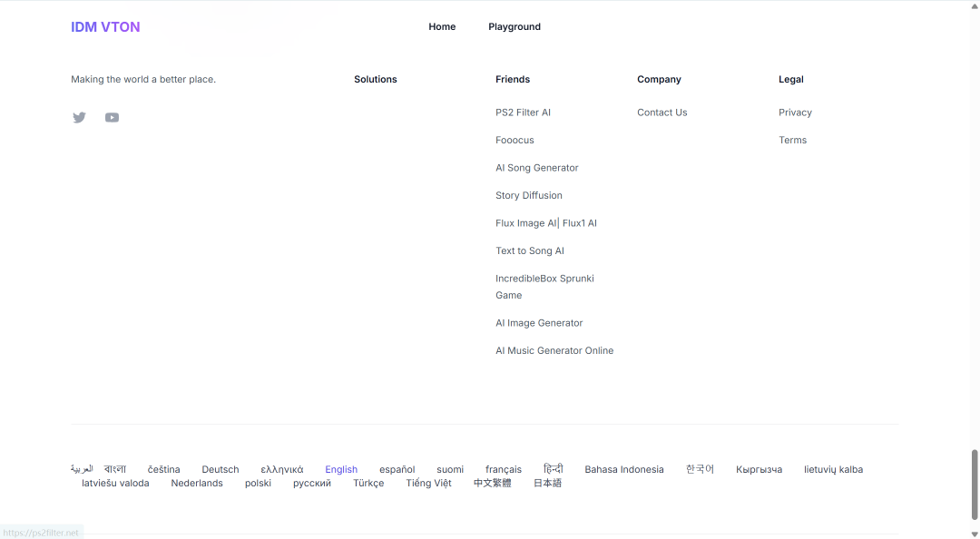Open IncredibleBox Sprunki Game link
The width and height of the screenshot is (980, 539).
tap(545, 287)
